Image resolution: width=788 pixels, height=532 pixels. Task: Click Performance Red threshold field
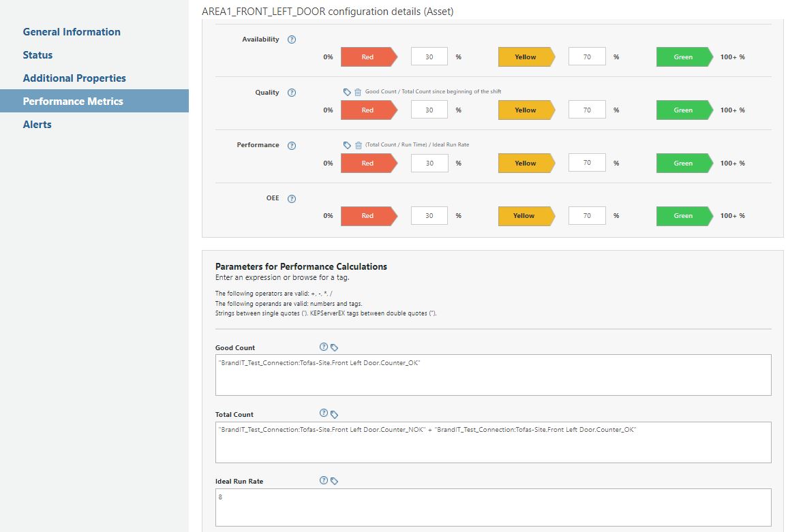429,163
